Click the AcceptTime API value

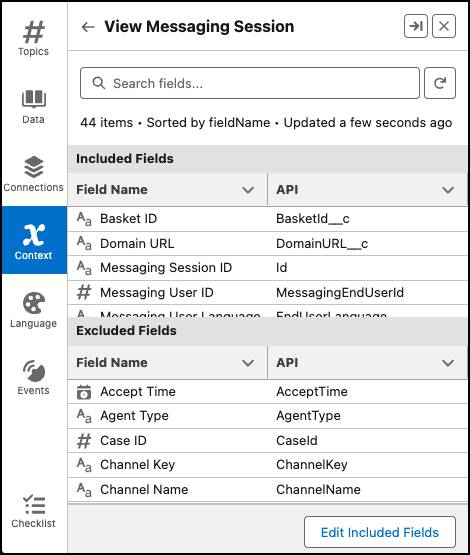[312, 392]
